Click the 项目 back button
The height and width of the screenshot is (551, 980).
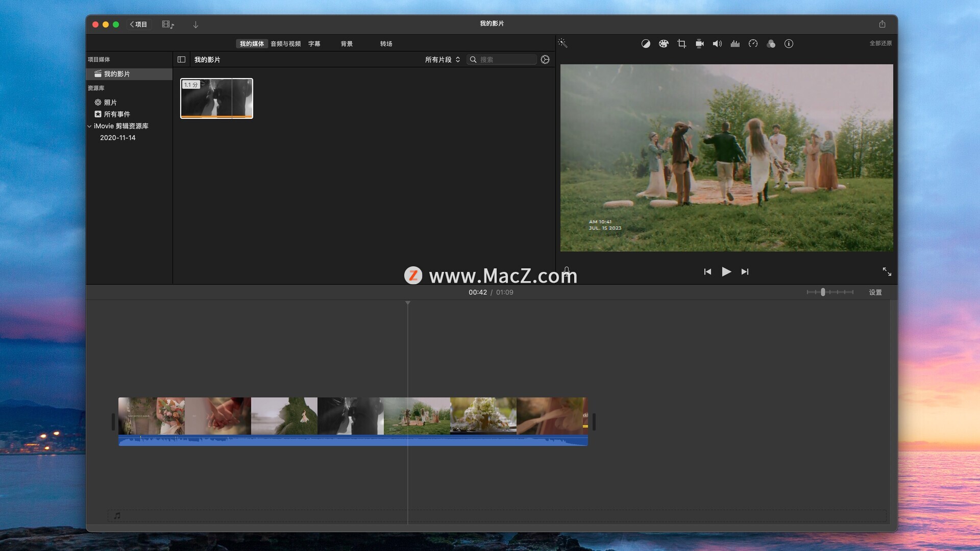click(x=138, y=24)
